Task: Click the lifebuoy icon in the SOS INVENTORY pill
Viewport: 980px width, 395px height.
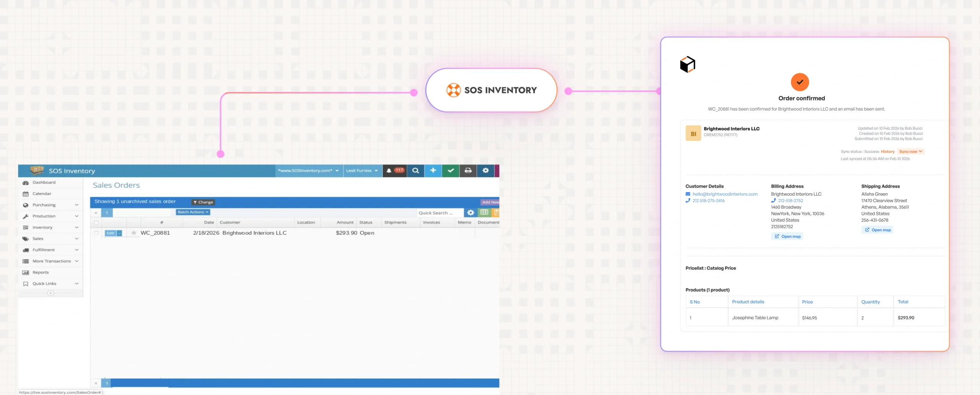Action: (x=454, y=90)
